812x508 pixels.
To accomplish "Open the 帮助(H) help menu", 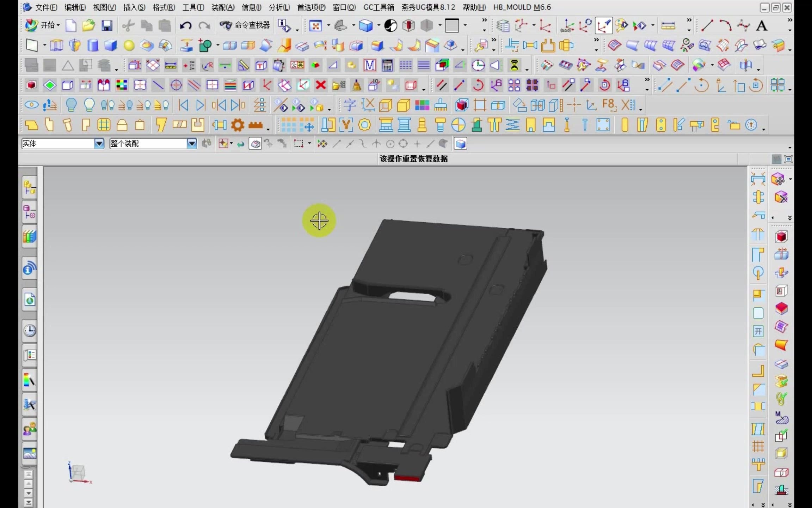I will click(474, 7).
